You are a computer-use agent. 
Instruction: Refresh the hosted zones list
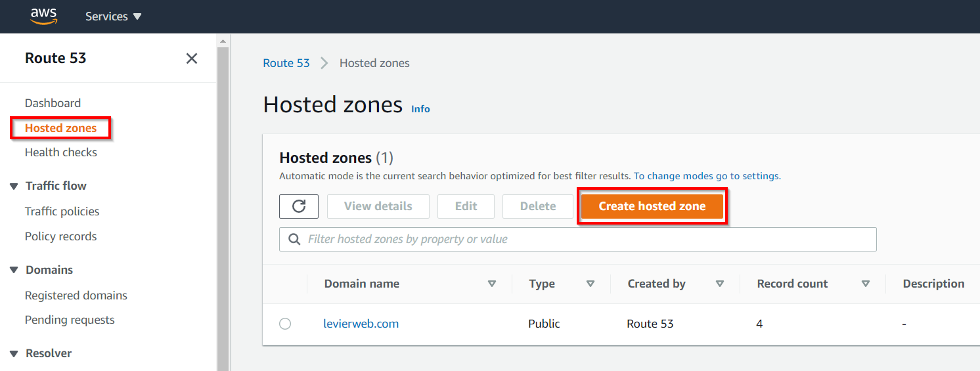point(299,206)
